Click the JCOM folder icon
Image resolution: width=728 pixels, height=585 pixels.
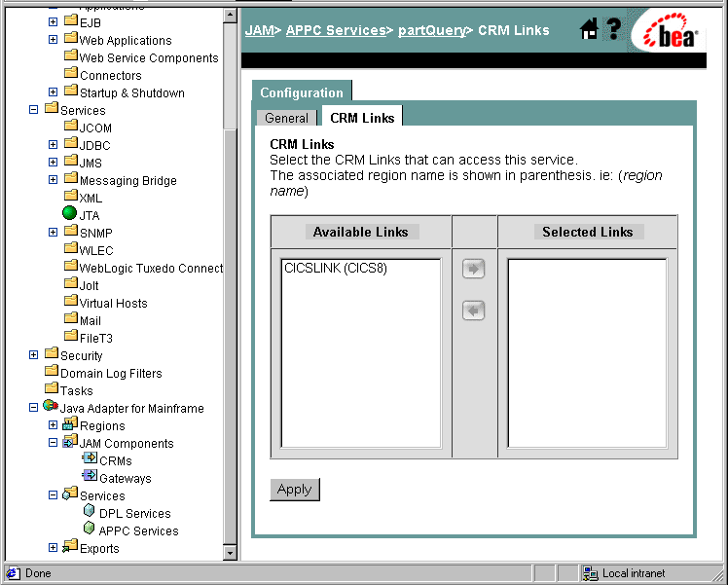click(x=71, y=125)
